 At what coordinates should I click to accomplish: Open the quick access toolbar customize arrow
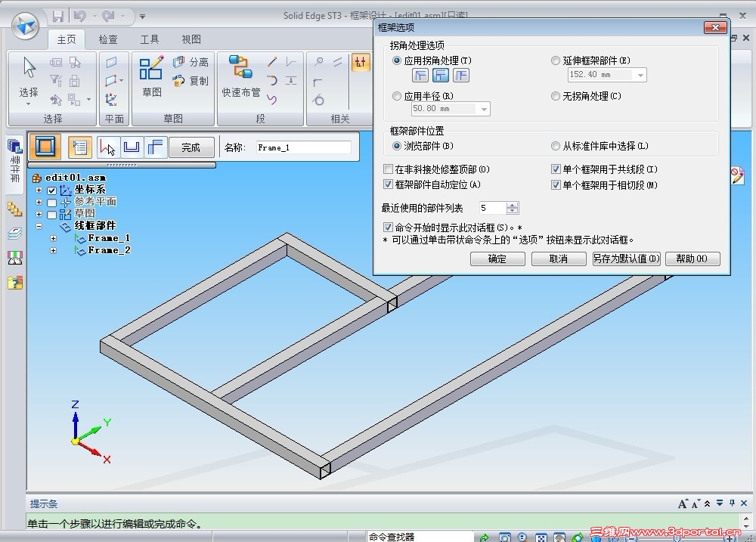coord(142,17)
